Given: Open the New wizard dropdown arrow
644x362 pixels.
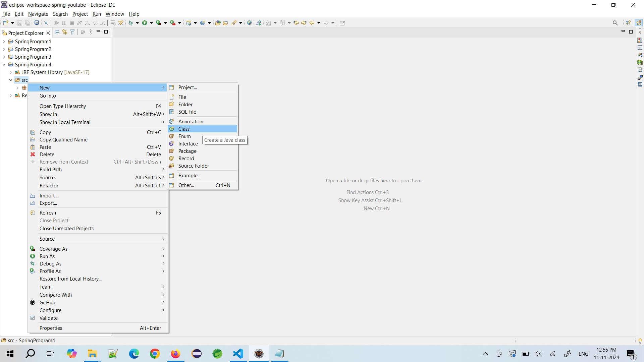Looking at the screenshot, I should click(12, 23).
